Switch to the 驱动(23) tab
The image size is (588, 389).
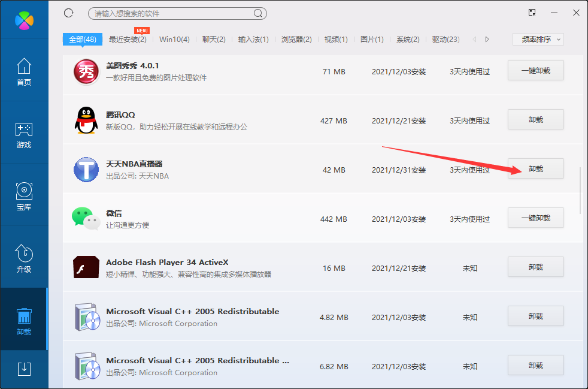pos(446,40)
